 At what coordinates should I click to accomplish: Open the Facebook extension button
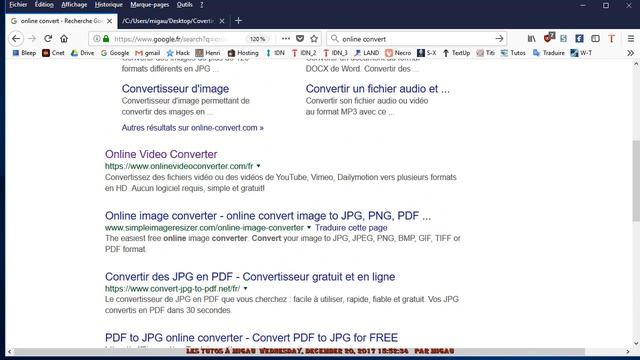579,39
